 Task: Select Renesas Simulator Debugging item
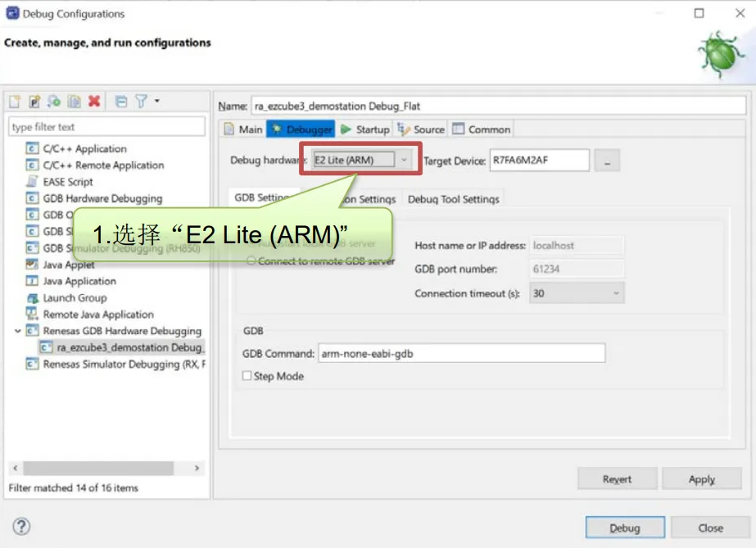124,364
